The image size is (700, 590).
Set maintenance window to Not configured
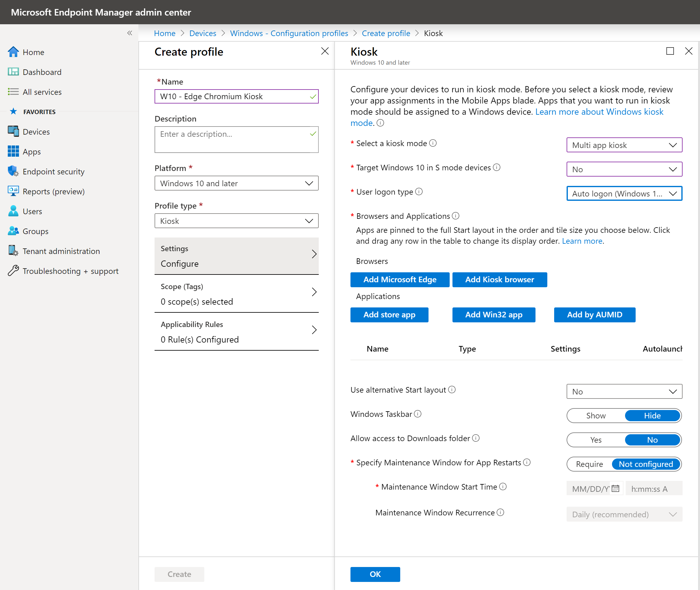point(646,464)
